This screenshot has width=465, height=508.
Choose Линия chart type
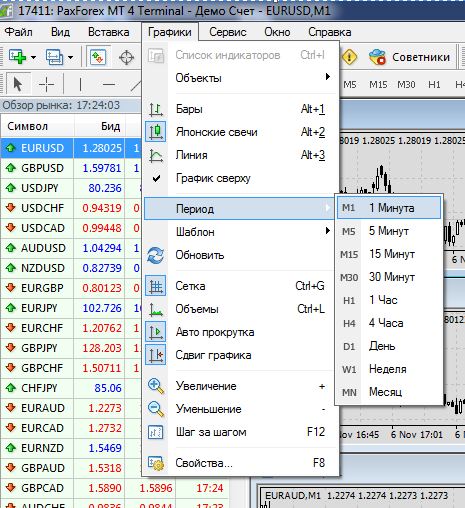240,155
